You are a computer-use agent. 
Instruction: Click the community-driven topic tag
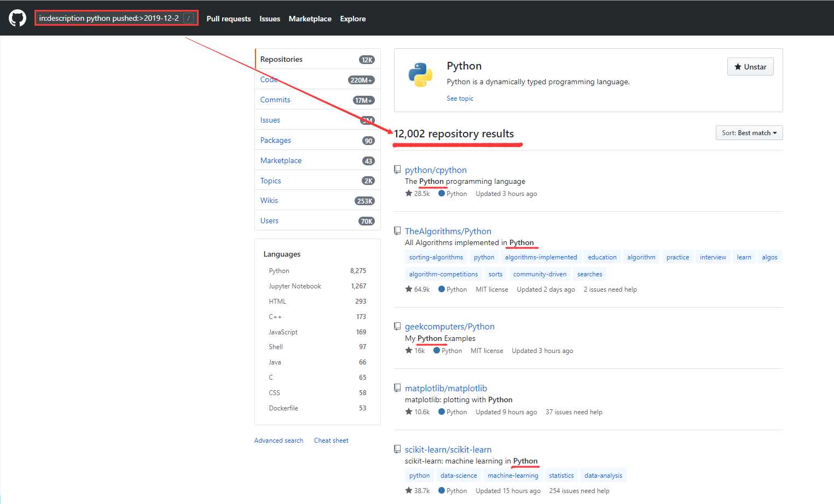coord(540,274)
